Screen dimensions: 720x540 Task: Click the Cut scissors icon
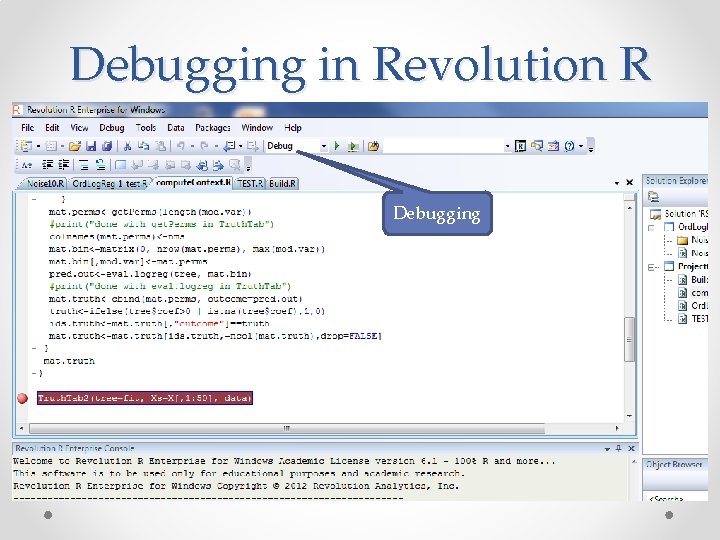[128, 146]
